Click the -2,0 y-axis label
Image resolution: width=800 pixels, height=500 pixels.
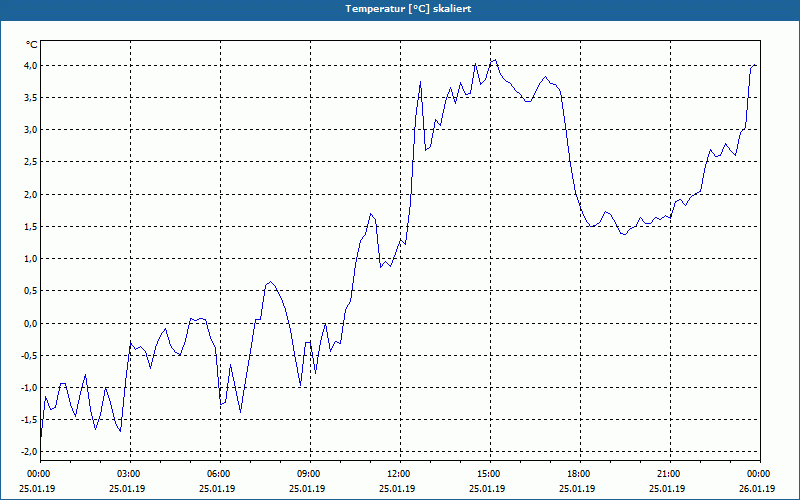click(29, 452)
